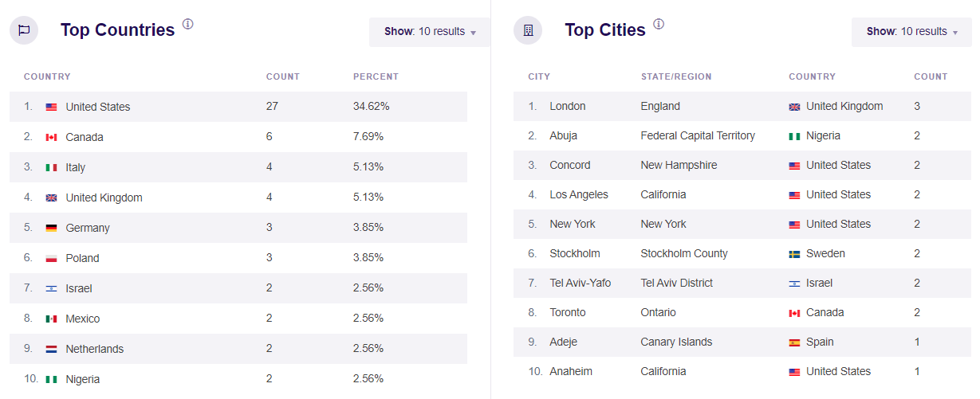Select the Germany row in Top Countries
980x399 pixels.
tap(238, 228)
